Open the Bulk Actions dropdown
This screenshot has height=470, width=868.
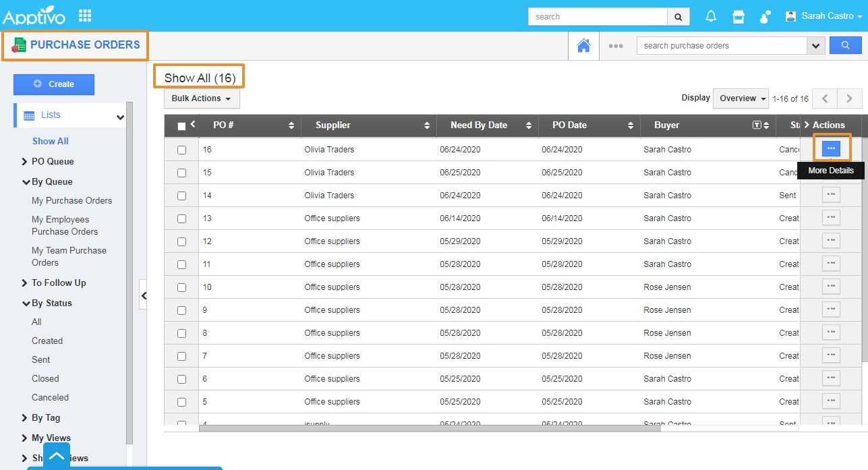(201, 98)
